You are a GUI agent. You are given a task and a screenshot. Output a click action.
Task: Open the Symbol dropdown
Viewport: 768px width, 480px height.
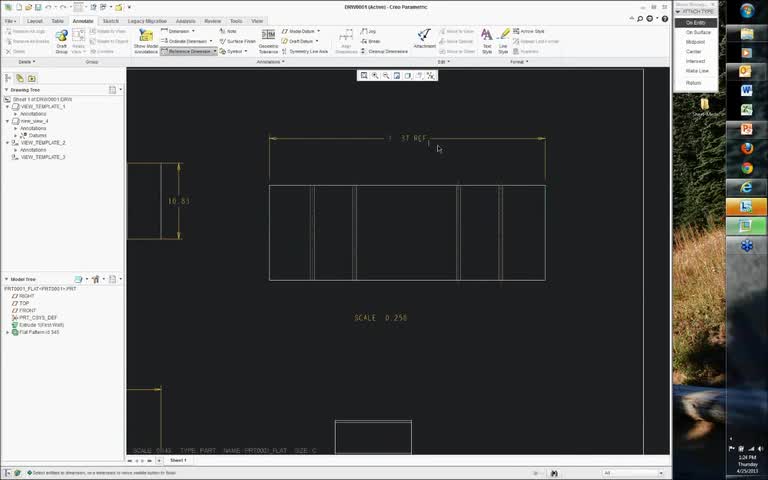246,51
